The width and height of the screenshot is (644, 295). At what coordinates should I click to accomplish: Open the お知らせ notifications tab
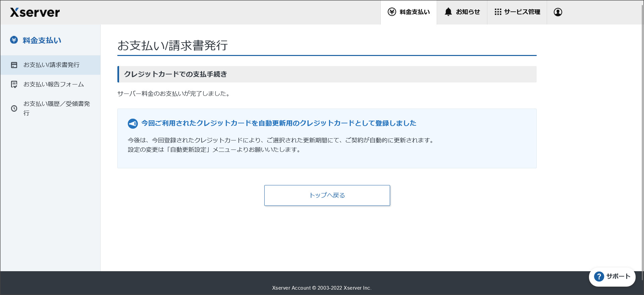point(462,12)
